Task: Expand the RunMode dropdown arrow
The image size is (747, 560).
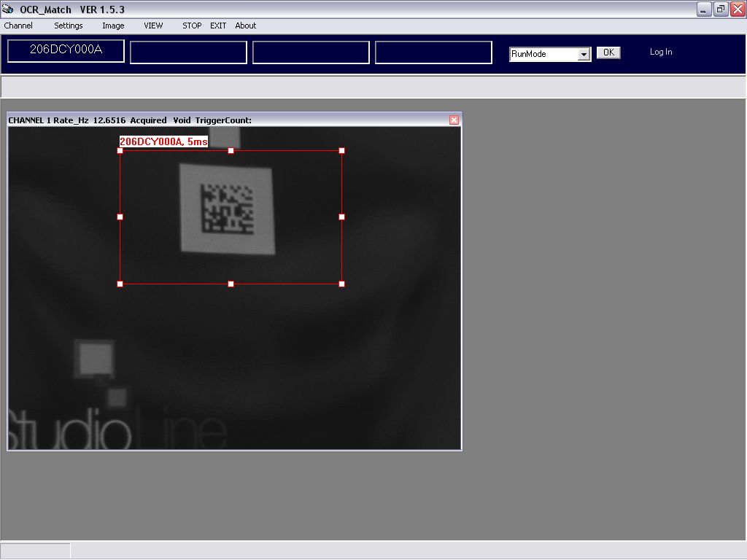Action: coord(584,54)
